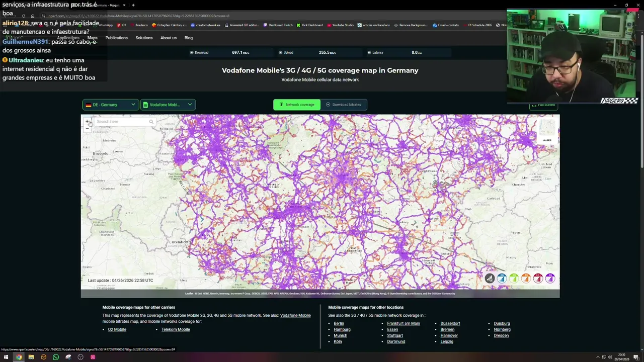The height and width of the screenshot is (362, 644).
Task: Open the Essen coverage link
Action: click(392, 329)
